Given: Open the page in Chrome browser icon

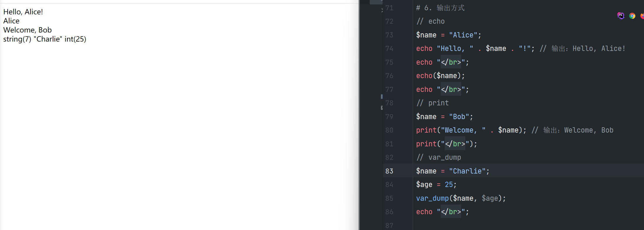Looking at the screenshot, I should tap(632, 16).
